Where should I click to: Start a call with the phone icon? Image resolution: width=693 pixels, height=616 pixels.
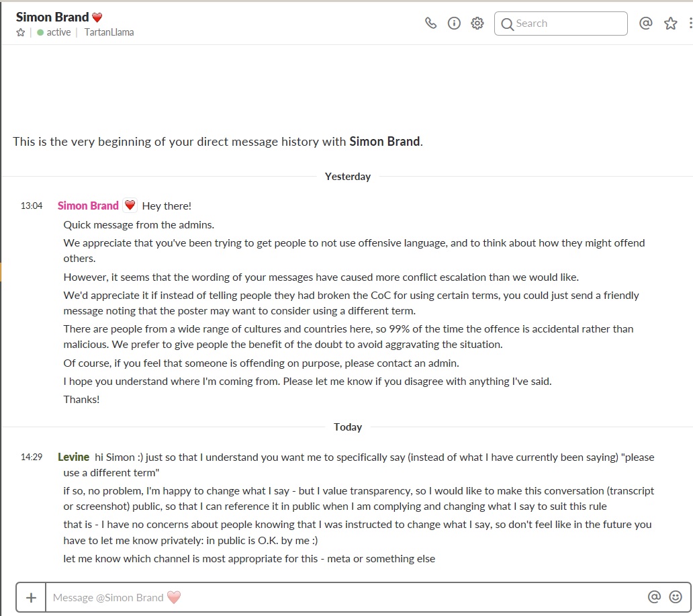tap(430, 23)
